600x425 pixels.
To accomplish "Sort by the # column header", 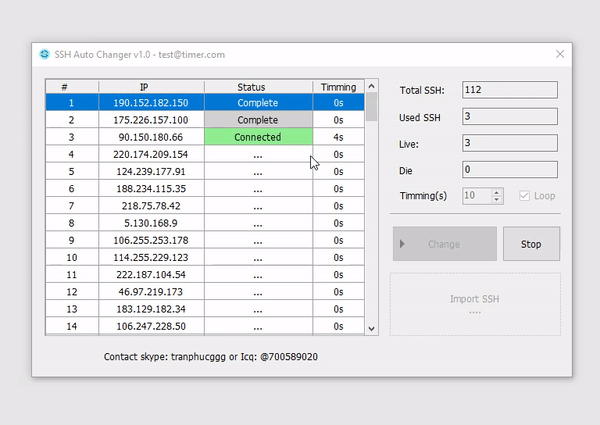I will coord(72,87).
